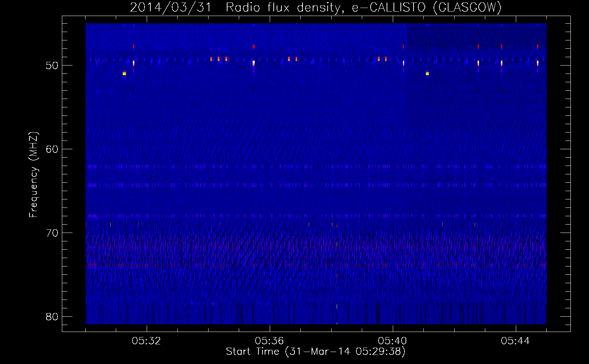Click the 50 frequency tick label
The height and width of the screenshot is (364, 589).
pos(52,66)
